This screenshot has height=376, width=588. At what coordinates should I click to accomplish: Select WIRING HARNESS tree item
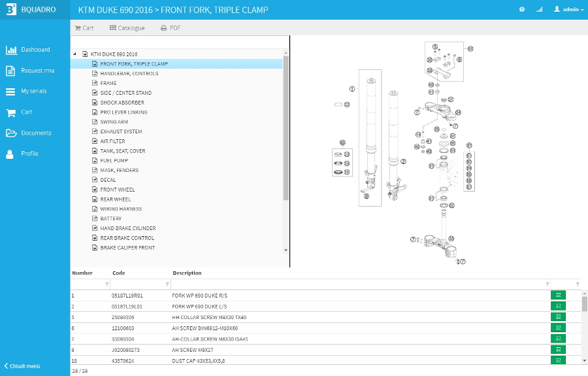click(121, 209)
